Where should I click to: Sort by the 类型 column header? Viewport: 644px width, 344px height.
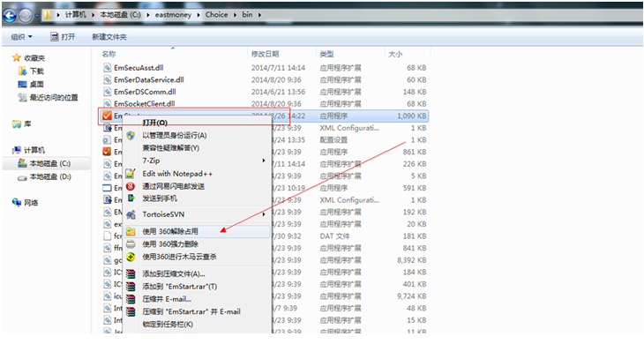pyautogui.click(x=326, y=54)
